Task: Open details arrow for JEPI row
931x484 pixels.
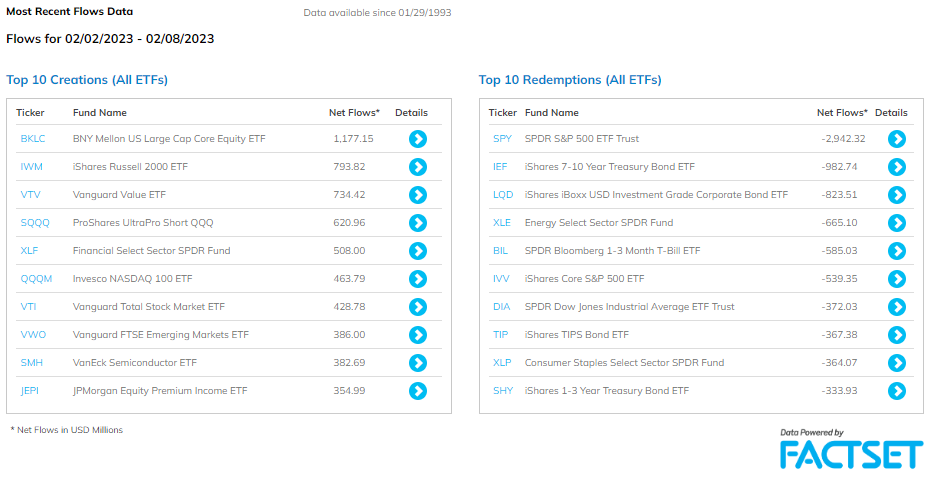Action: tap(418, 391)
